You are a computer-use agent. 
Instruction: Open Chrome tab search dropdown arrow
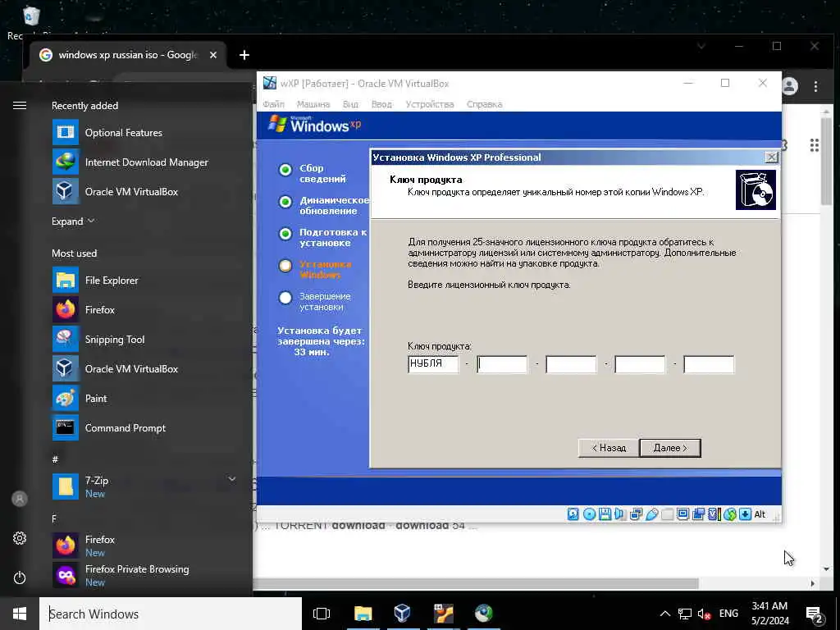[x=701, y=46]
